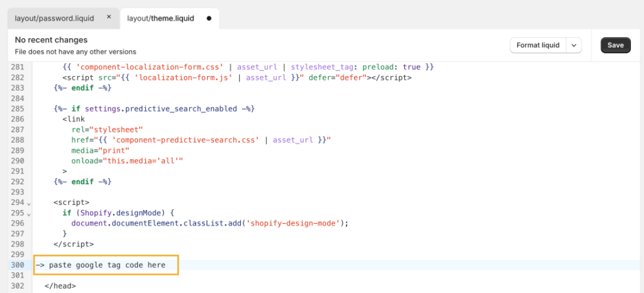Open the Format liquid dropdown arrow

574,45
